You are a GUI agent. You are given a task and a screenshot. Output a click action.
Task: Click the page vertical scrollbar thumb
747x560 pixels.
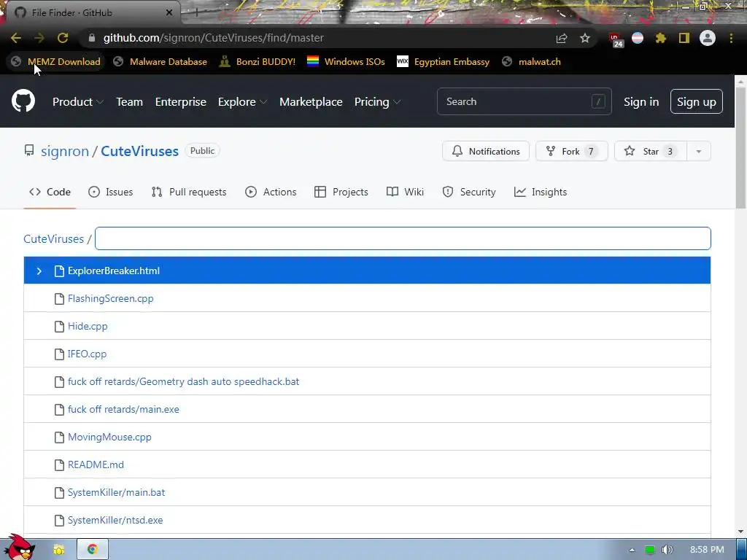[x=741, y=147]
